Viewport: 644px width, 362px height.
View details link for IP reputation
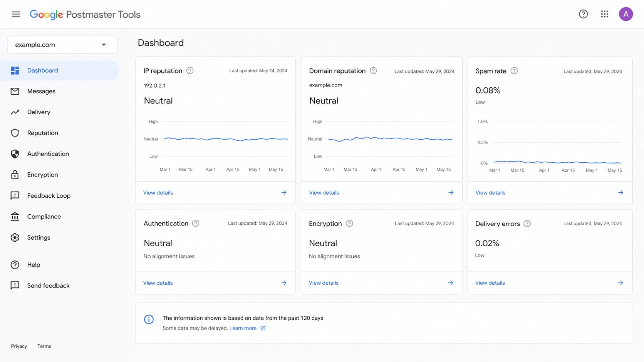[158, 193]
